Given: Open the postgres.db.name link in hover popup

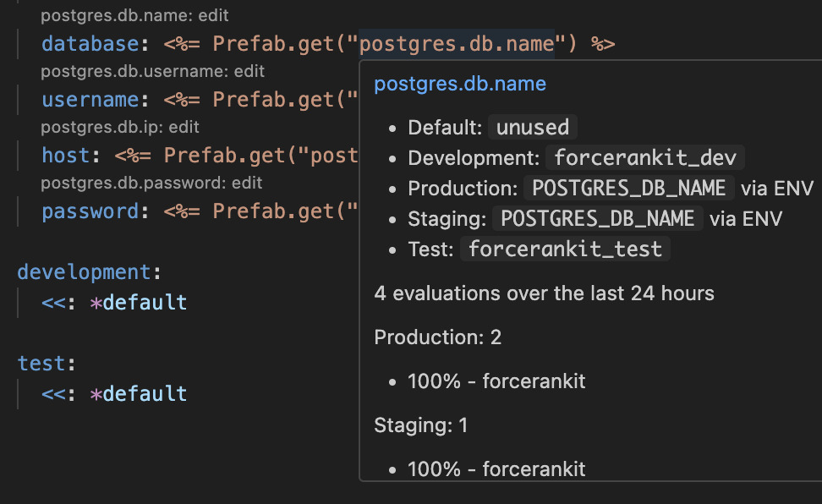Looking at the screenshot, I should (460, 84).
